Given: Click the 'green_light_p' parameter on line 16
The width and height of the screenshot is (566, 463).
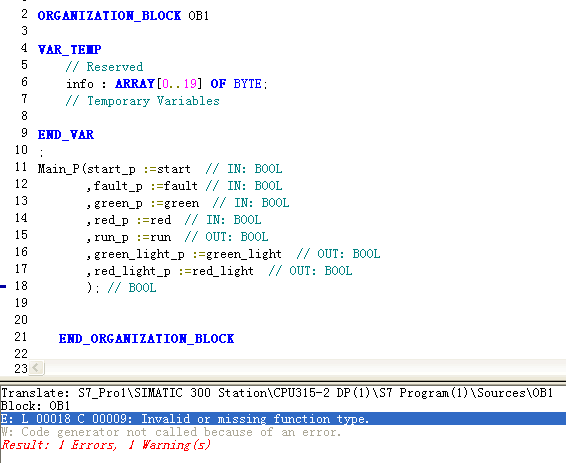Looking at the screenshot, I should pyautogui.click(x=139, y=254).
